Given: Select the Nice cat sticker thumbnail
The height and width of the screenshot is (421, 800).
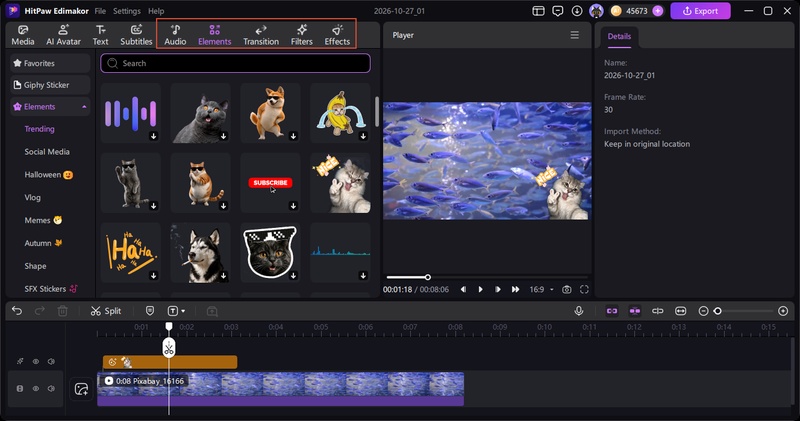Looking at the screenshot, I should [340, 183].
